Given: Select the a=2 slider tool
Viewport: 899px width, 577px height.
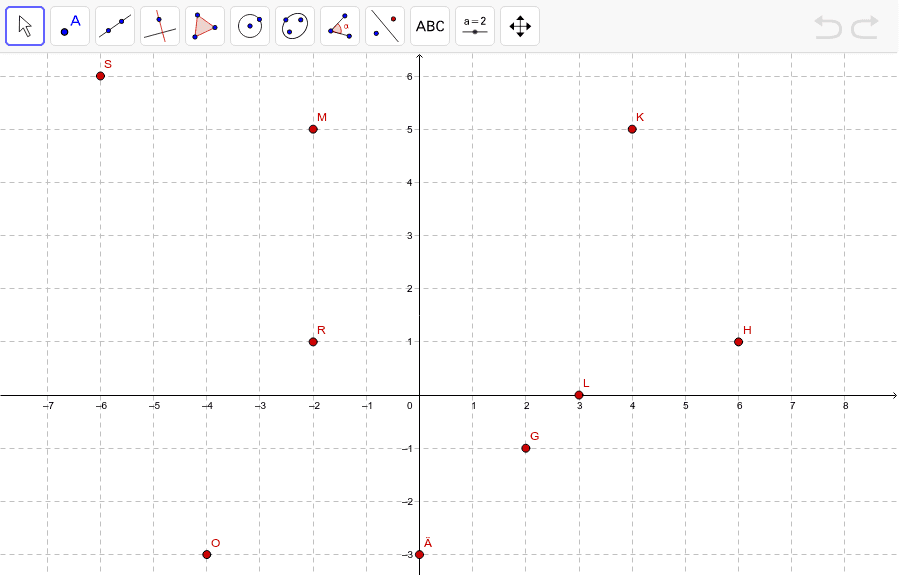Looking at the screenshot, I should [x=475, y=26].
